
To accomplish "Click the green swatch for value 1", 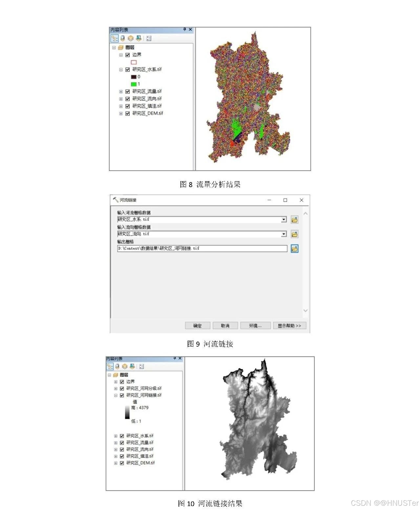I will [x=134, y=84].
